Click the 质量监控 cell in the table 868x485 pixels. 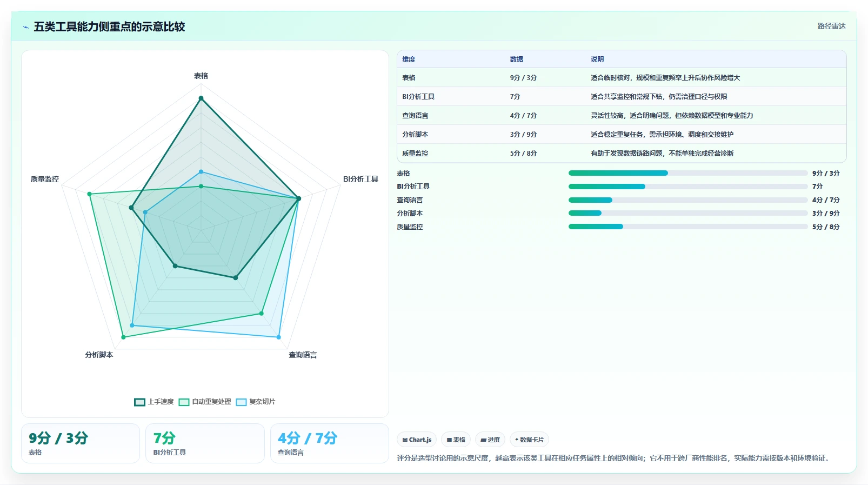click(415, 154)
